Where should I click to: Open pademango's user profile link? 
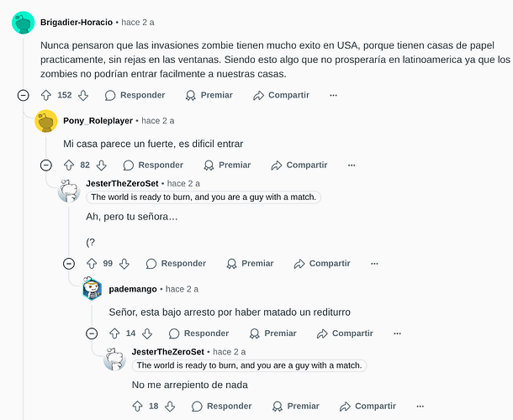click(133, 289)
